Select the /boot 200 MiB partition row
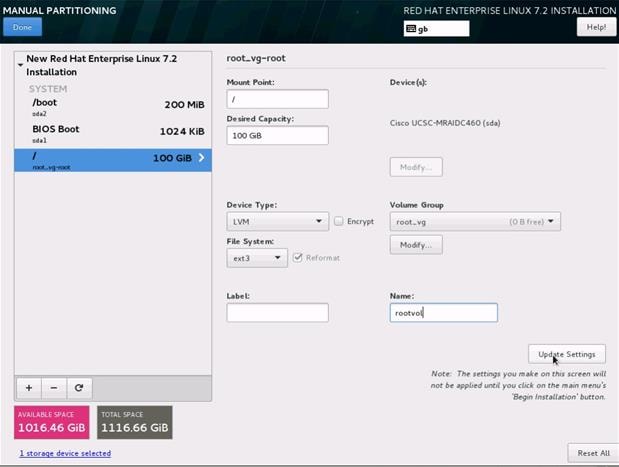The image size is (619, 467). pyautogui.click(x=113, y=107)
